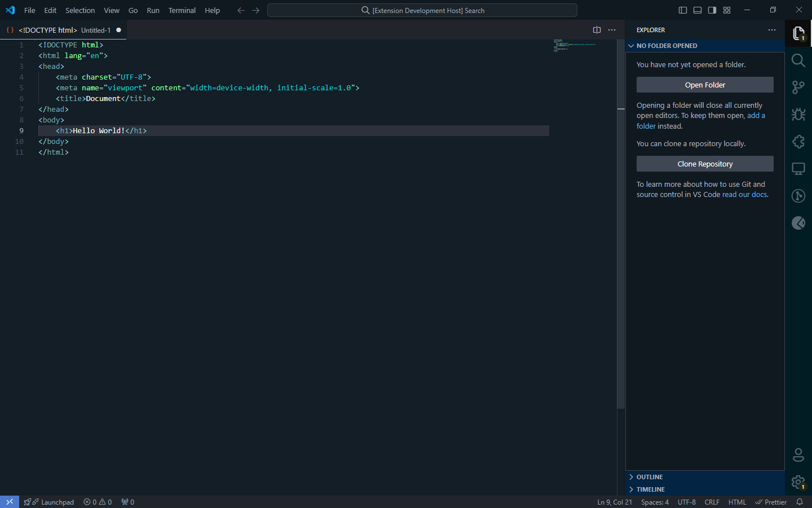Viewport: 812px width, 508px height.
Task: Open the UTF-8 encoding selector
Action: [686, 502]
